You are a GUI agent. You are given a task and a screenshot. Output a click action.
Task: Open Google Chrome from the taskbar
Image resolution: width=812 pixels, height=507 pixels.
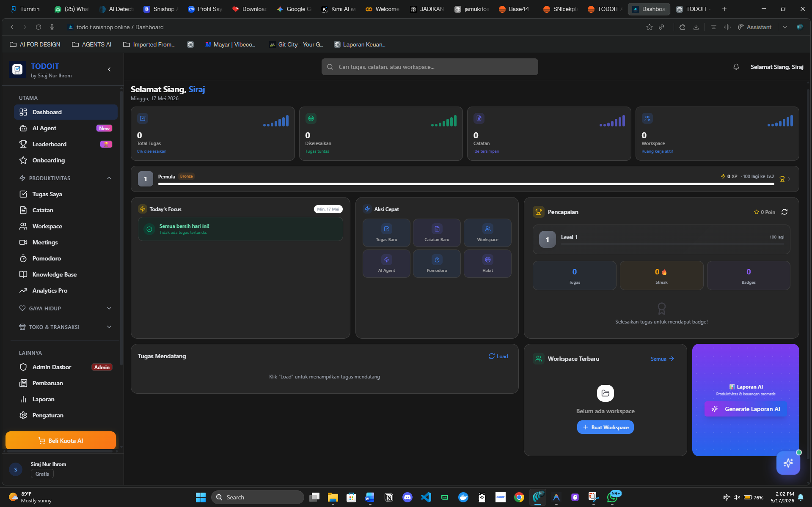(519, 497)
